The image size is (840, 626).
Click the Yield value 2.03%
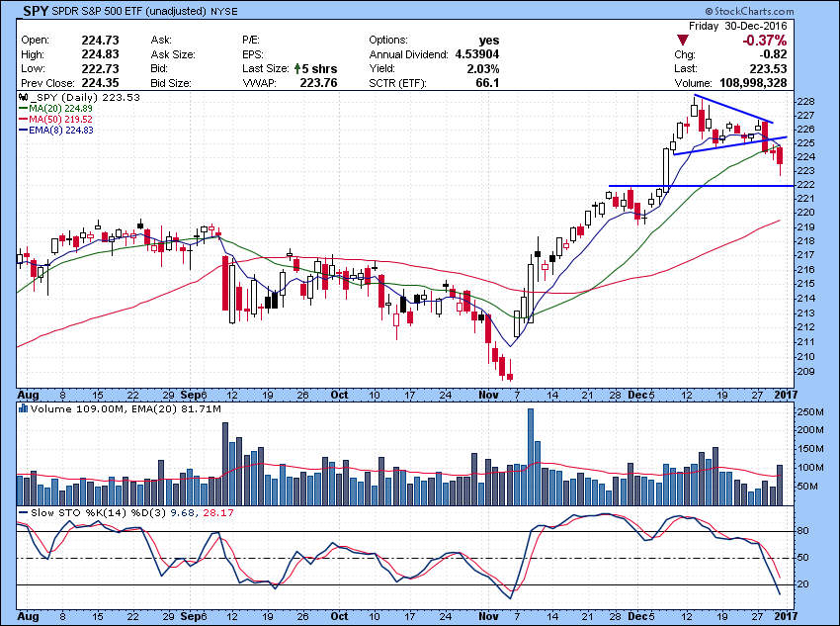(x=482, y=68)
